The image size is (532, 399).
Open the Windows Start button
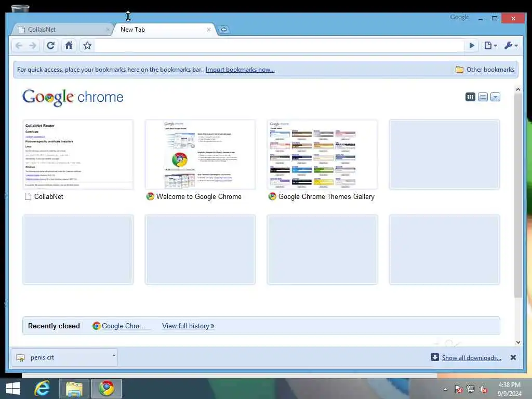(x=13, y=389)
